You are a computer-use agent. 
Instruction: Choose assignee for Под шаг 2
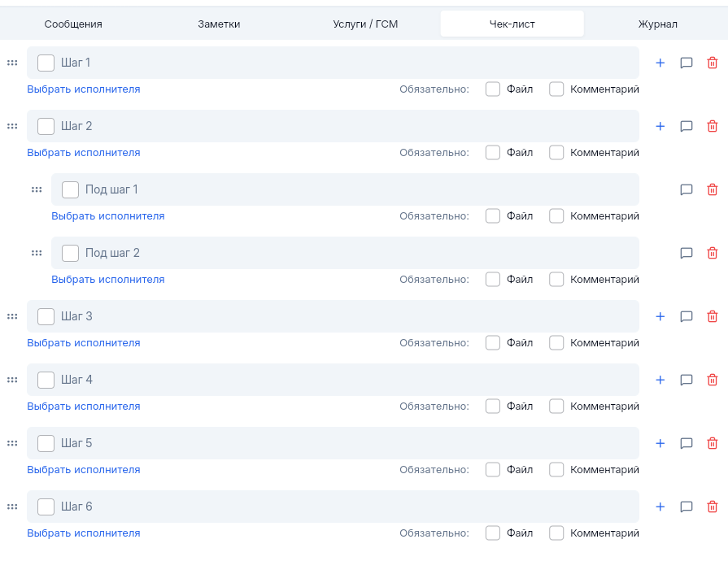pos(107,279)
